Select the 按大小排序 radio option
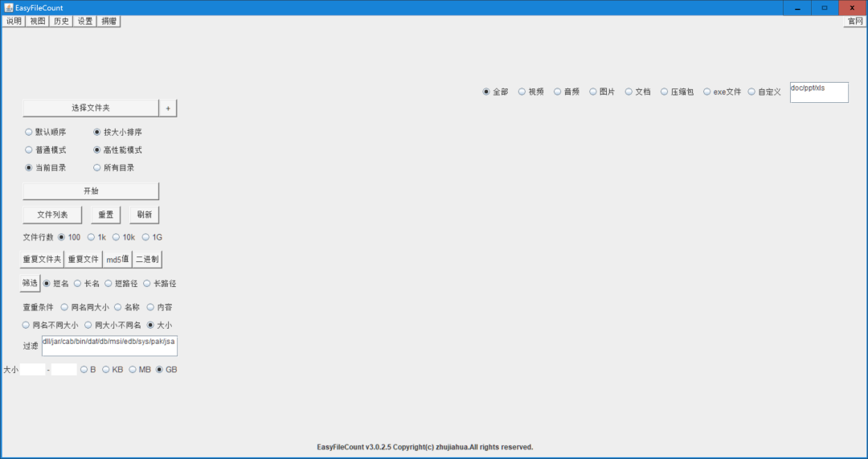The width and height of the screenshot is (868, 459). (x=117, y=133)
